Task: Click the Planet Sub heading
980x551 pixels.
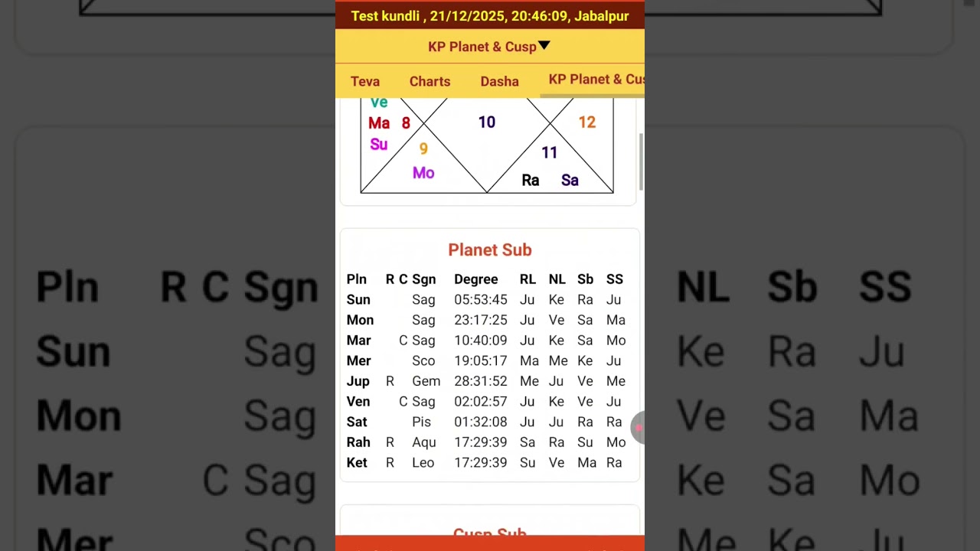Action: [x=490, y=250]
